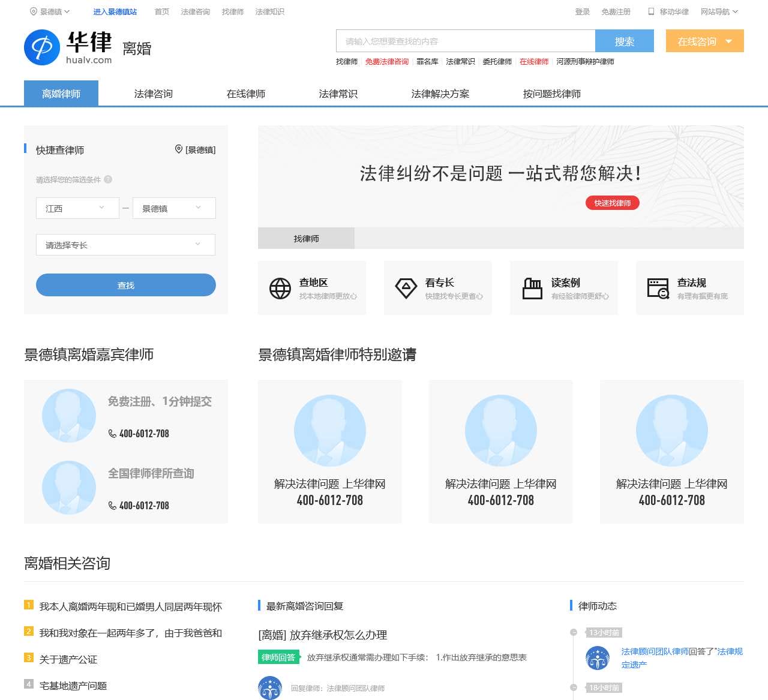Click the 查法规 regulation search icon

click(x=658, y=289)
